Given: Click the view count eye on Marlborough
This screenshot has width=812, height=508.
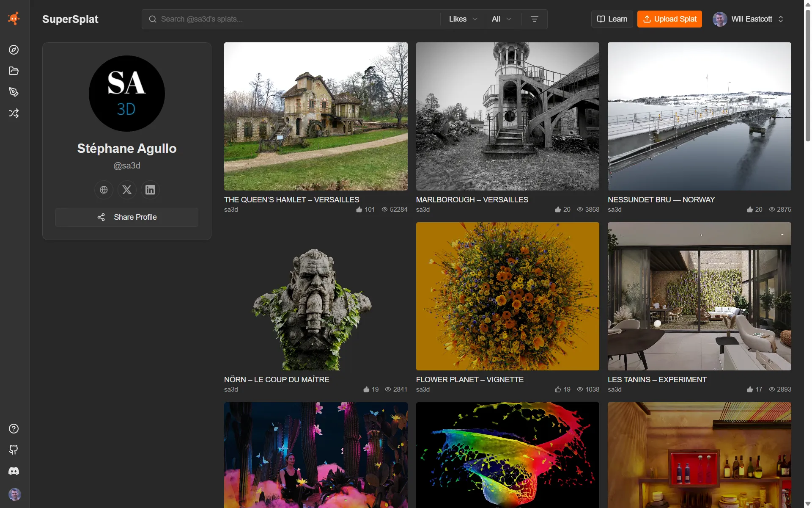Looking at the screenshot, I should point(580,210).
